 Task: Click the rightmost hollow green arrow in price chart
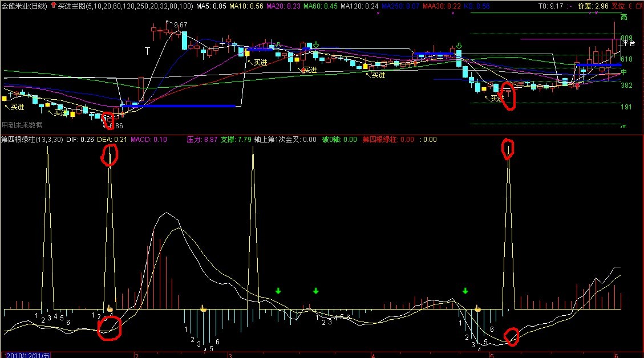[x=459, y=46]
